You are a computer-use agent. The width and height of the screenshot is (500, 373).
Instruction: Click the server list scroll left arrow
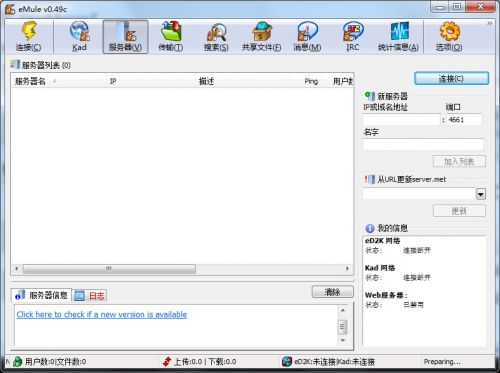point(17,269)
